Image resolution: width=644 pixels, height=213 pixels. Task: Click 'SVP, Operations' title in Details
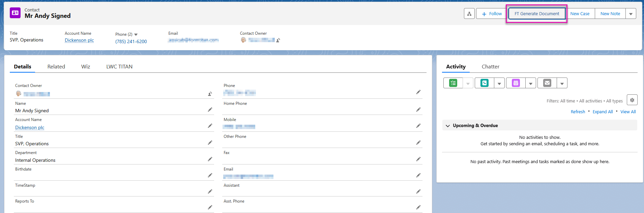pos(32,144)
